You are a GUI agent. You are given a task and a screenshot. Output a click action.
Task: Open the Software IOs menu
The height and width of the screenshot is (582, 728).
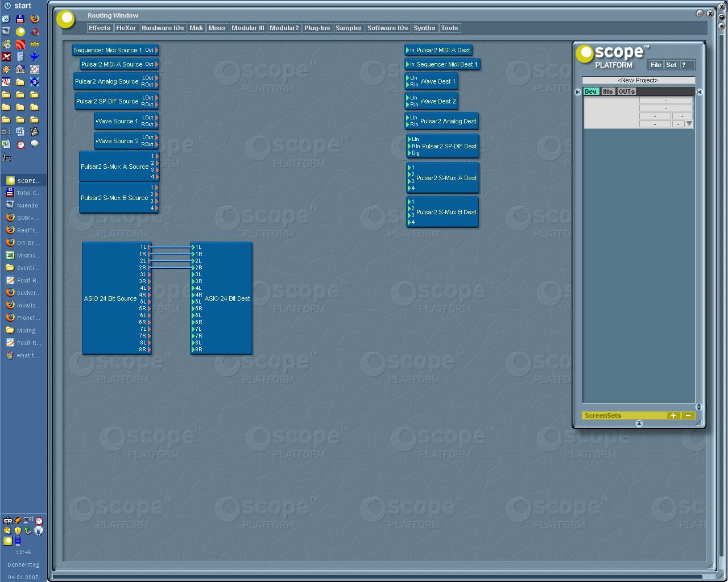tap(388, 28)
